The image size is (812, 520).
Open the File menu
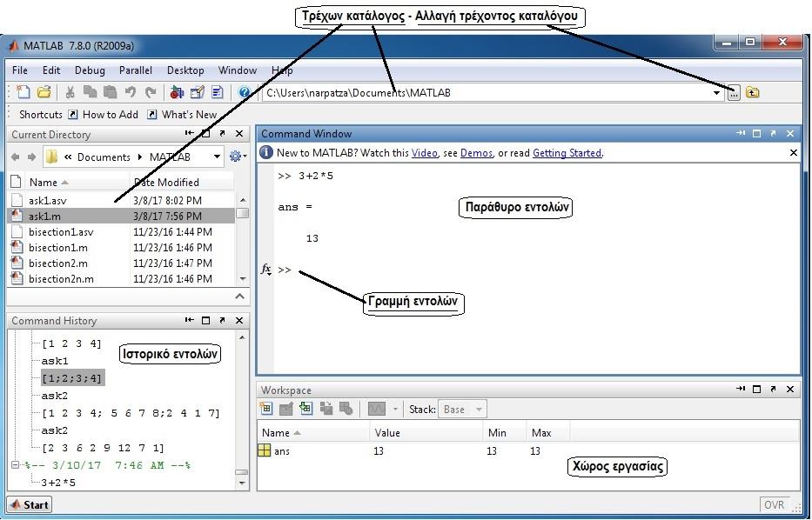point(20,70)
